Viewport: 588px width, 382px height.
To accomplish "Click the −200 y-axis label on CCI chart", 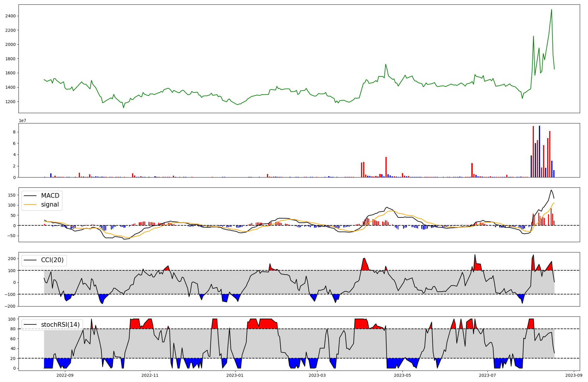I will pyautogui.click(x=10, y=306).
